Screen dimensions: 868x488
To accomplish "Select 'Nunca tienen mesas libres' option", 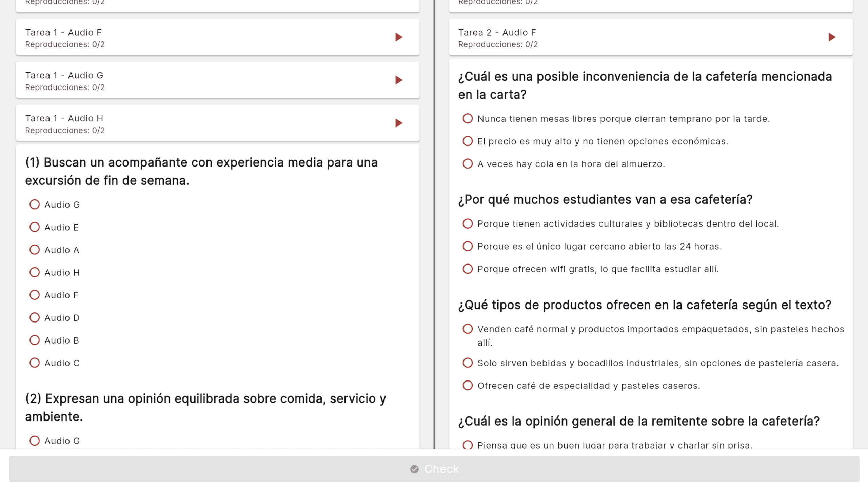I will pos(468,119).
